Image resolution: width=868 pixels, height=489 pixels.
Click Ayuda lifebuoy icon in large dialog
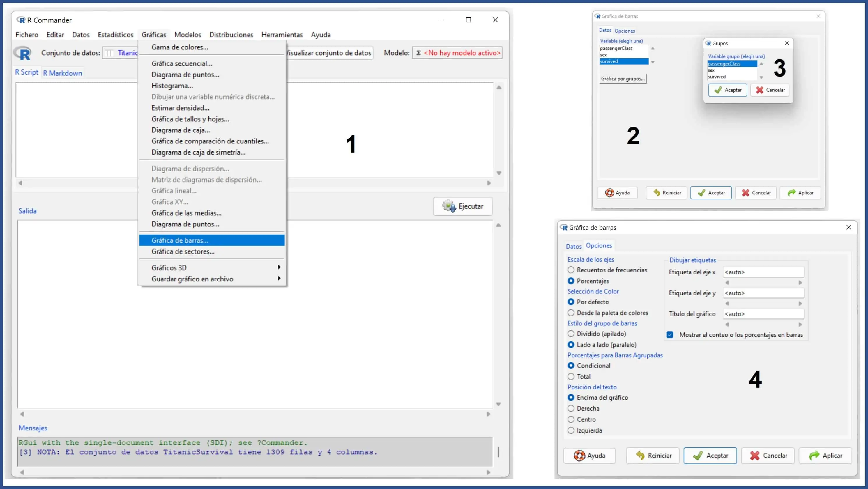click(x=579, y=455)
